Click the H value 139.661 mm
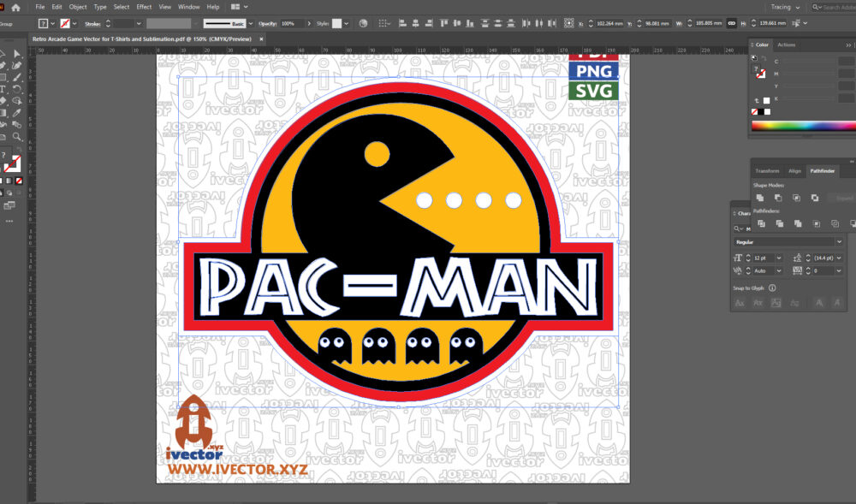The image size is (856, 504). (x=772, y=23)
